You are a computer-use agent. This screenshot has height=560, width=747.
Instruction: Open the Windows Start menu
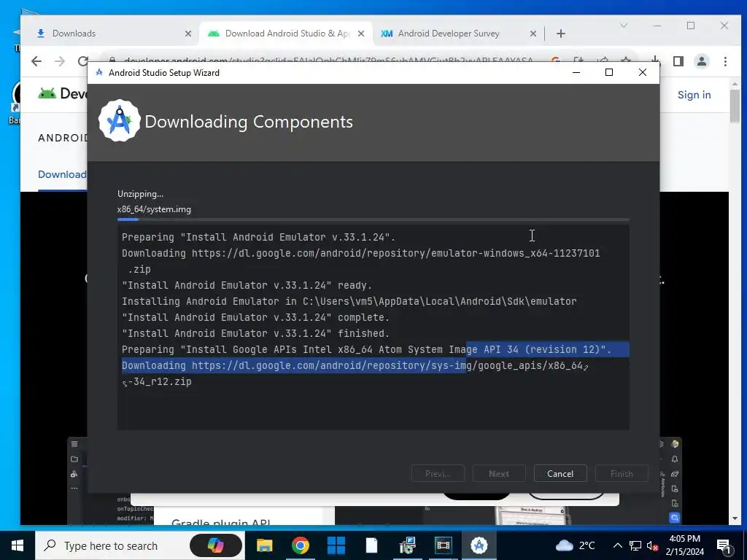(18, 545)
